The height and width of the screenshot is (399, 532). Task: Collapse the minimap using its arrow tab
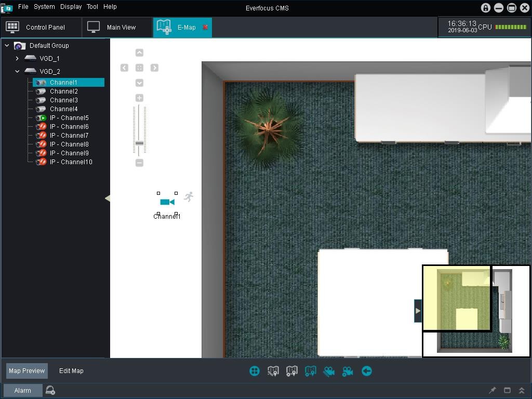418,311
